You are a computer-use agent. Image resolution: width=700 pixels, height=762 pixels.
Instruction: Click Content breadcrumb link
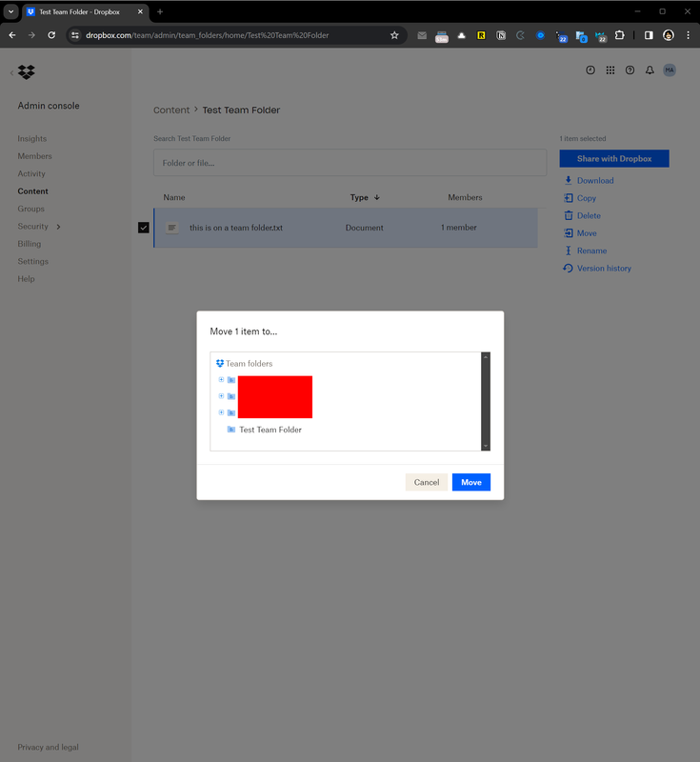click(x=171, y=110)
